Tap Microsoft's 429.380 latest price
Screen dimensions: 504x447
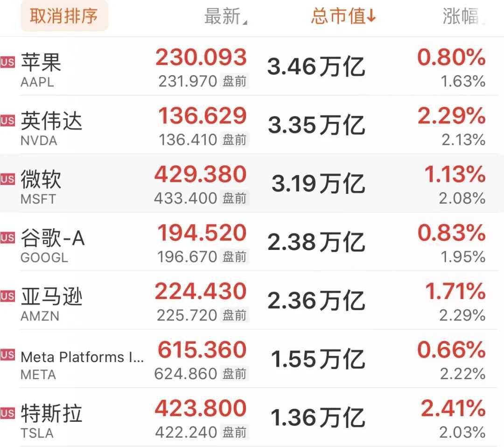201,174
